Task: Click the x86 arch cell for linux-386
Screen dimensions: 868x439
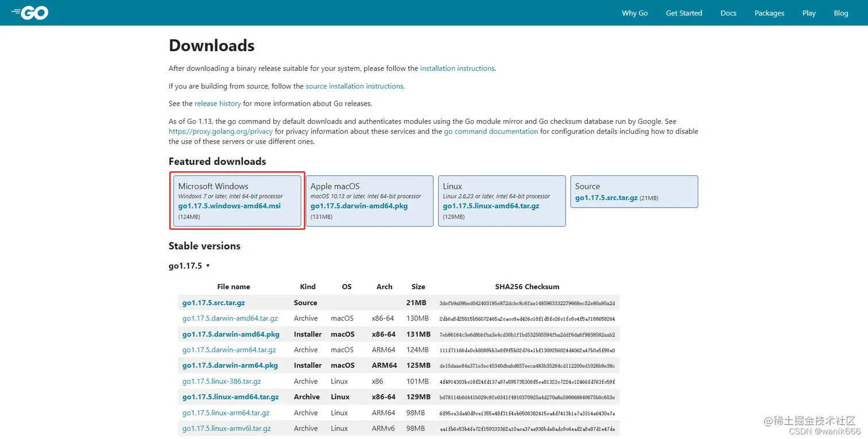Action: click(x=377, y=382)
